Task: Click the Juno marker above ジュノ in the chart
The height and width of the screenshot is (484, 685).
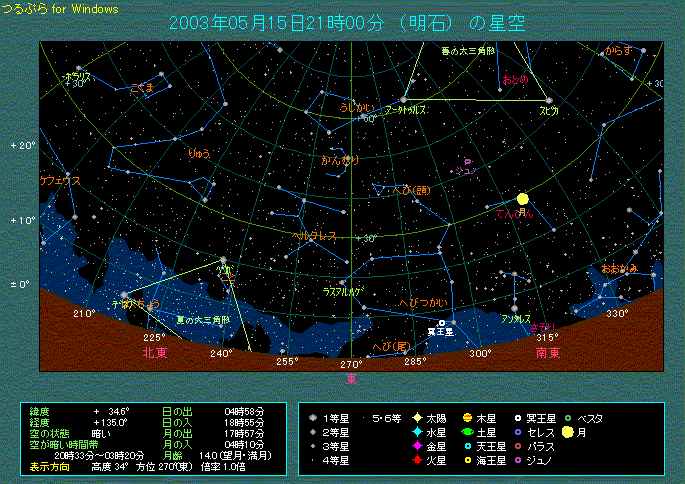Action: 467,162
